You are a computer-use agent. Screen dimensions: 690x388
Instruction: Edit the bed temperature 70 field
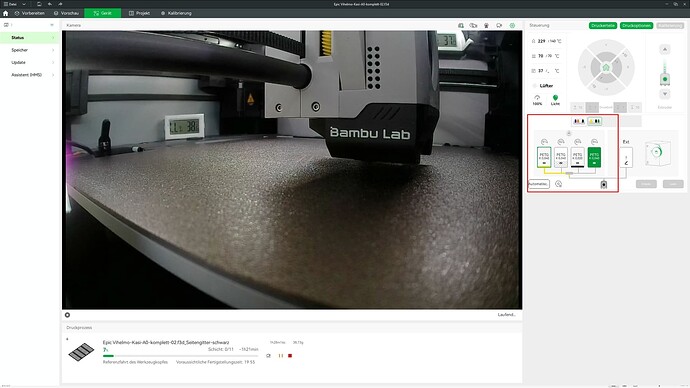[x=546, y=56]
